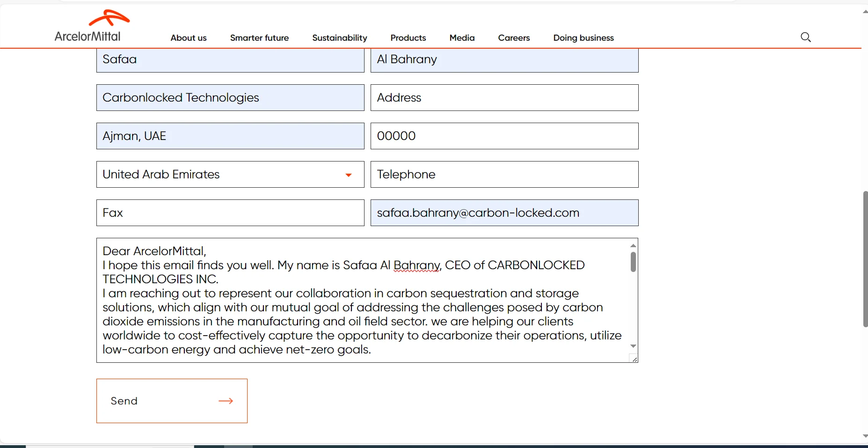Click the city field Ajman, UAE
The image size is (868, 448).
pos(230,136)
